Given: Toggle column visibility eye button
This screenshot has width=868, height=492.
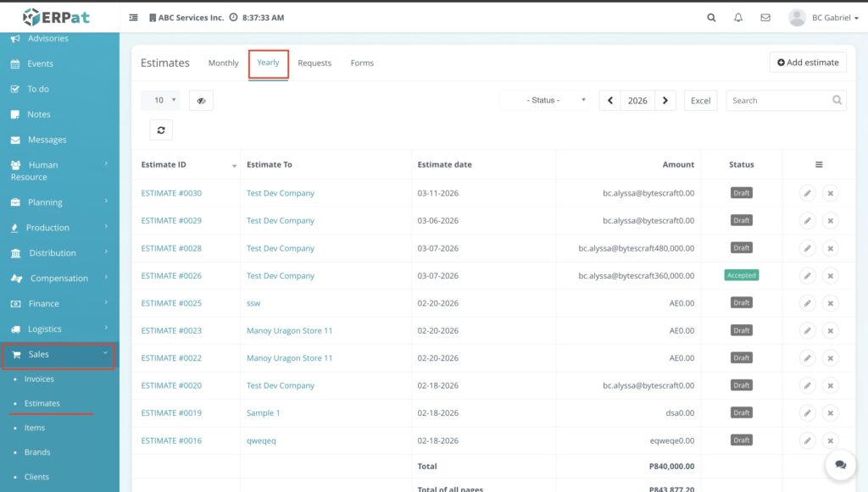Looking at the screenshot, I should (x=201, y=101).
